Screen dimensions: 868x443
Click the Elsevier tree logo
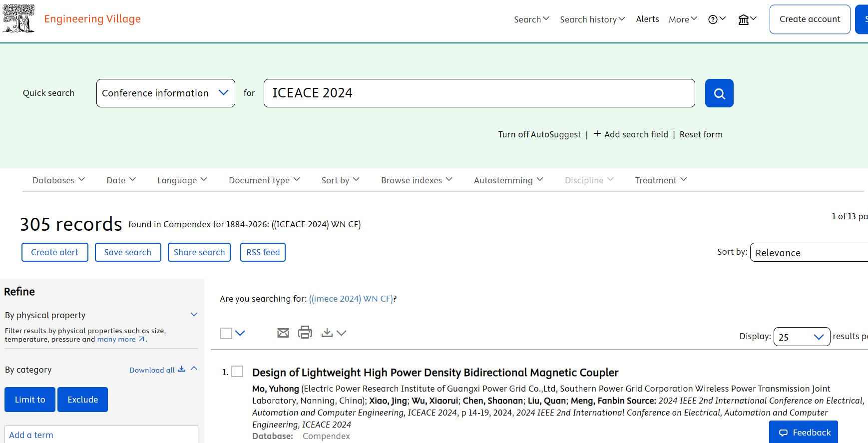pyautogui.click(x=18, y=18)
